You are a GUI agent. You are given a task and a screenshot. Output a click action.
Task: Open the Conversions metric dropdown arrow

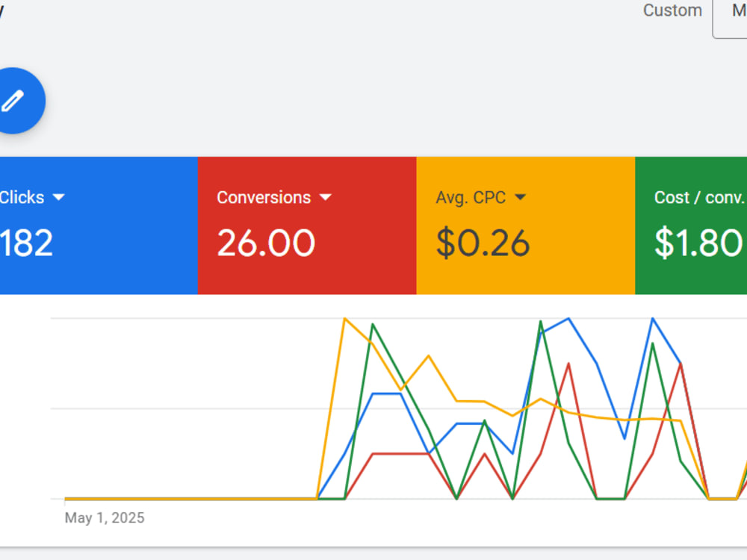pyautogui.click(x=326, y=197)
